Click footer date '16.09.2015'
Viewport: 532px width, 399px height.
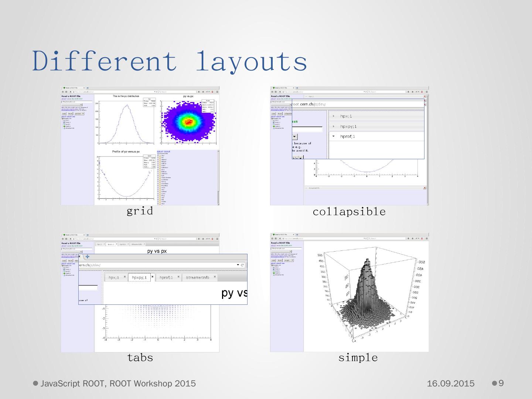451,383
